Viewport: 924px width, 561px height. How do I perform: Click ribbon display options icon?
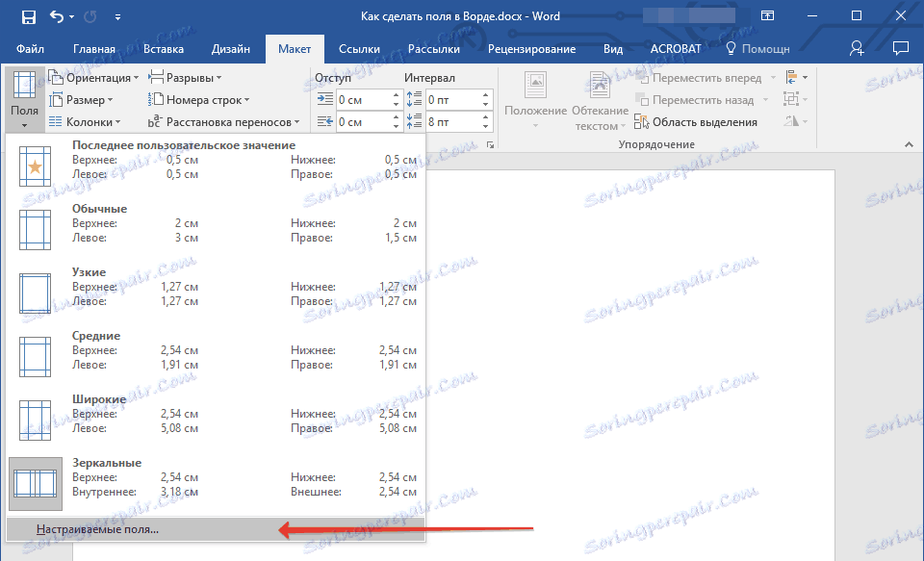767,16
